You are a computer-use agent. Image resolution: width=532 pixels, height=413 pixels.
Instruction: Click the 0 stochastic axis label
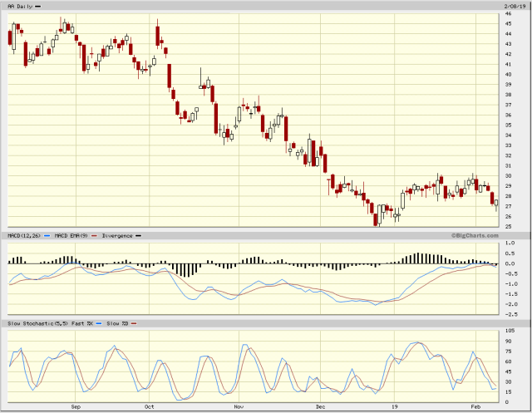pyautogui.click(x=507, y=402)
